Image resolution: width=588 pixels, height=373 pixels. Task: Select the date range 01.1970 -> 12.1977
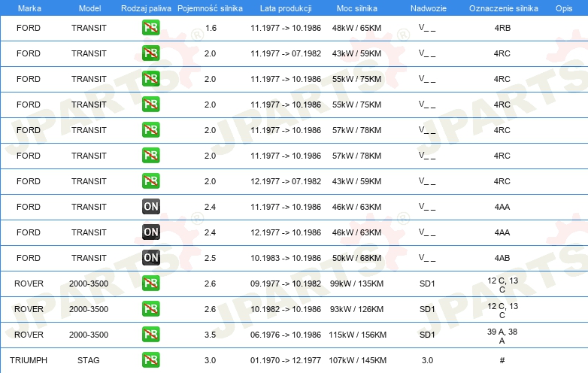click(286, 360)
